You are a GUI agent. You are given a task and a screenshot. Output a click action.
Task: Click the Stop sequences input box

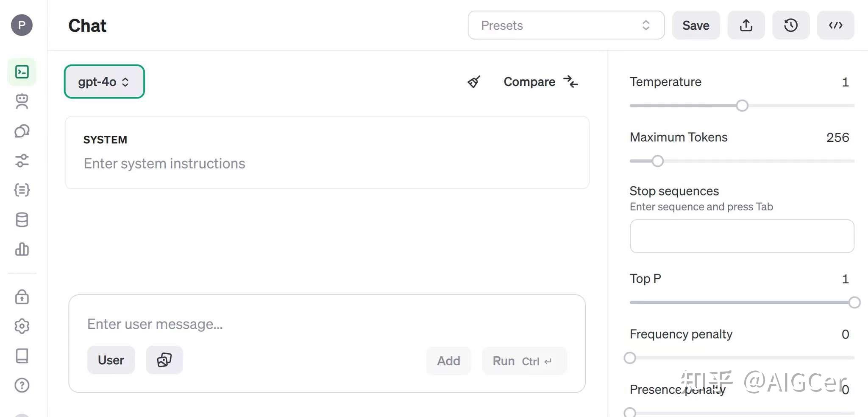pyautogui.click(x=742, y=236)
